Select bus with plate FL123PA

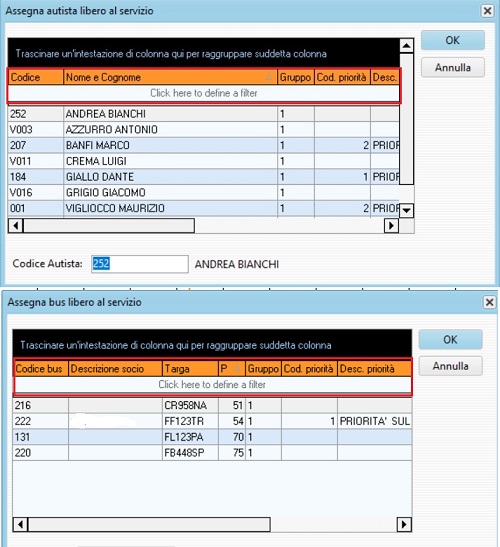point(212,437)
